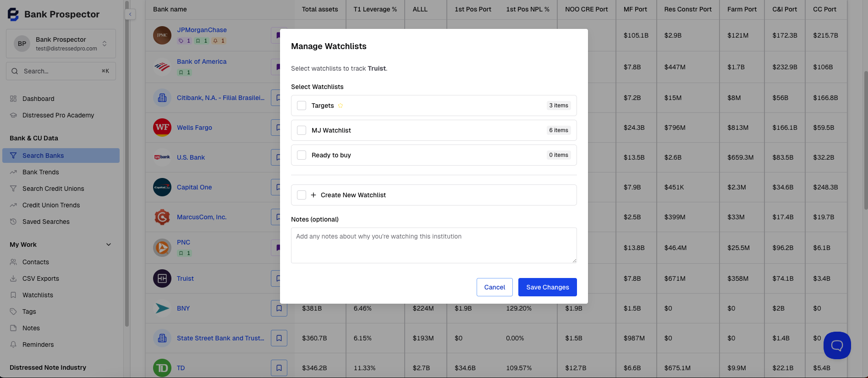Viewport: 868px width, 378px height.
Task: Sort by CC Port column header
Action: coord(824,9)
